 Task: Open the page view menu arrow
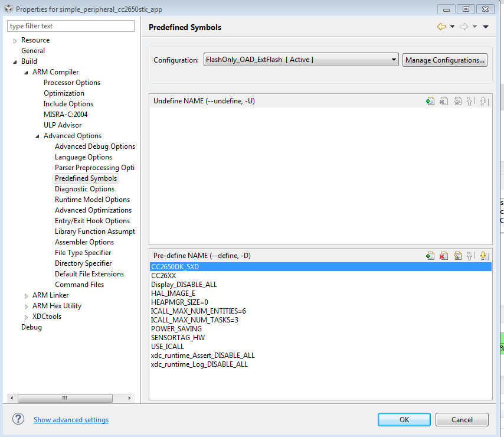tap(486, 27)
